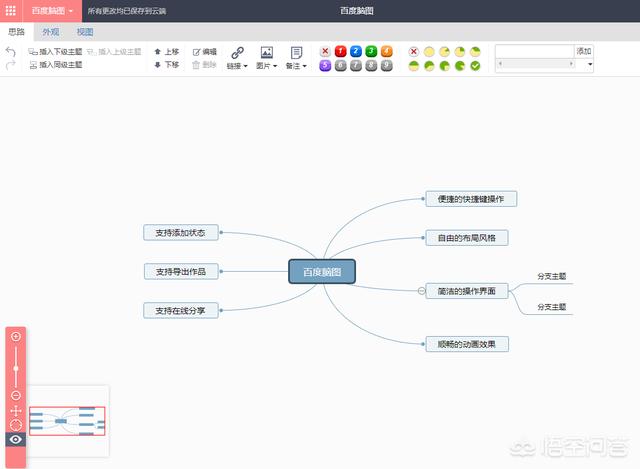Set priority 8 gray icon

pos(371,65)
